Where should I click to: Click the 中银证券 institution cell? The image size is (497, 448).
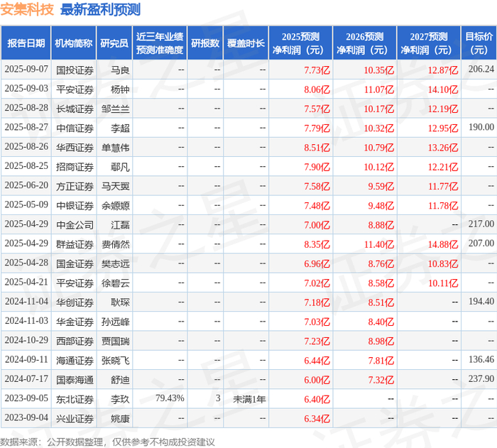point(75,205)
